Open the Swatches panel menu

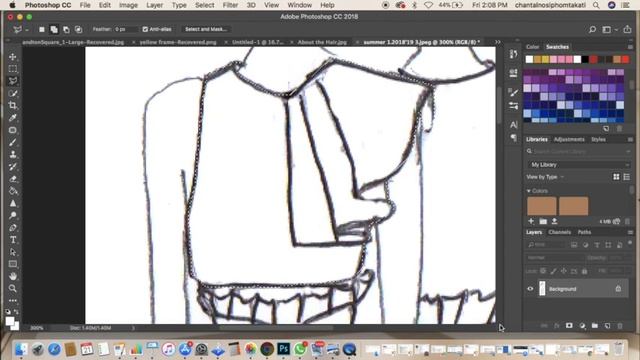[630, 47]
